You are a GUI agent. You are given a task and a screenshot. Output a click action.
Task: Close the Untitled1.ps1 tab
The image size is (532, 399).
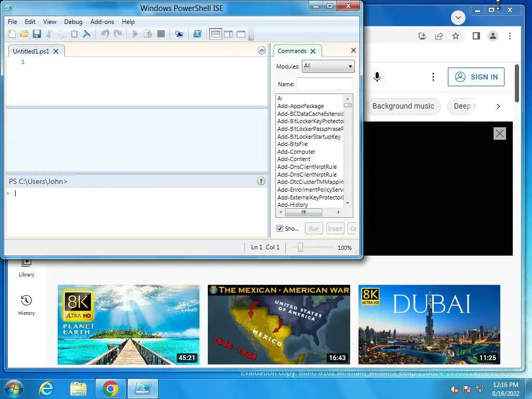(x=56, y=51)
